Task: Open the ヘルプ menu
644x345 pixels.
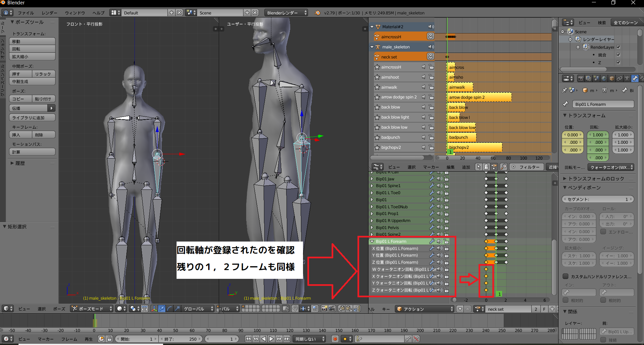Action: coord(99,13)
